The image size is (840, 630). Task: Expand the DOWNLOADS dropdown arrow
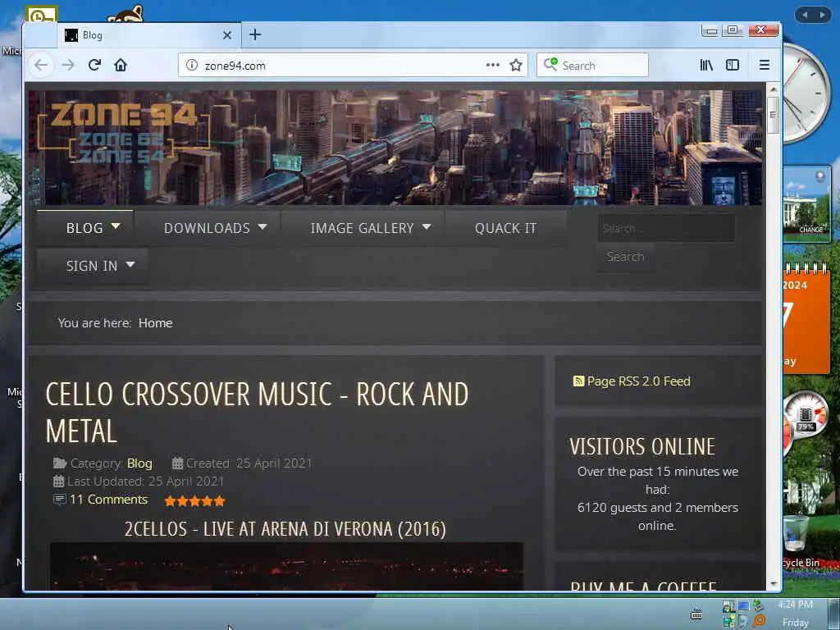coord(262,227)
